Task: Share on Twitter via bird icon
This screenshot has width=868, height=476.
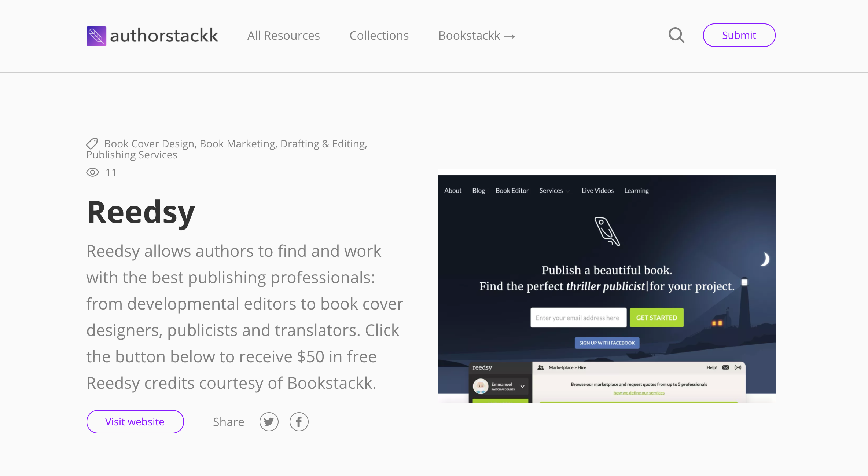Action: point(269,422)
